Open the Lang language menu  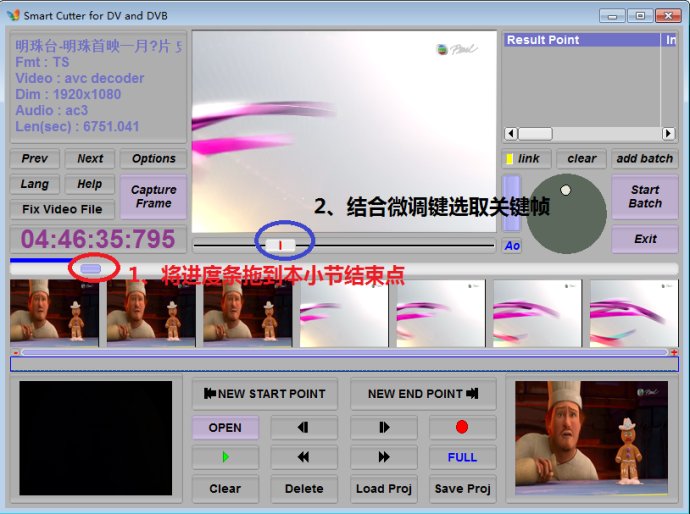click(x=34, y=184)
